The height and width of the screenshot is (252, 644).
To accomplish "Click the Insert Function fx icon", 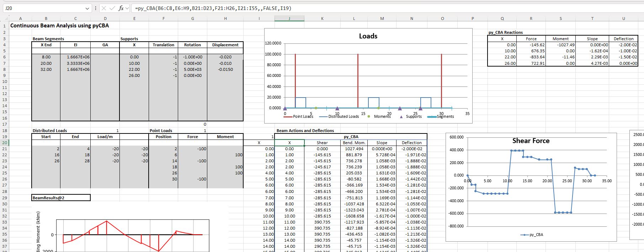I will pos(121,8).
